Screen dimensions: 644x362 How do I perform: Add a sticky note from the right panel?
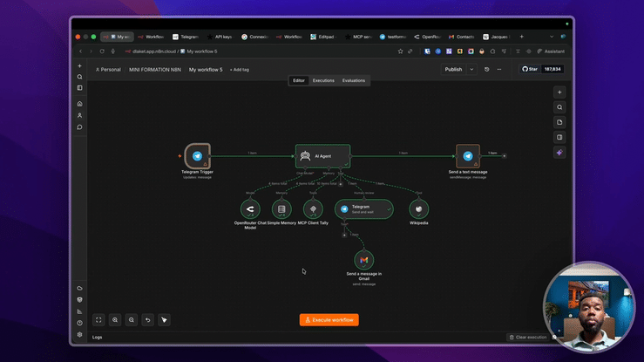[x=559, y=122]
